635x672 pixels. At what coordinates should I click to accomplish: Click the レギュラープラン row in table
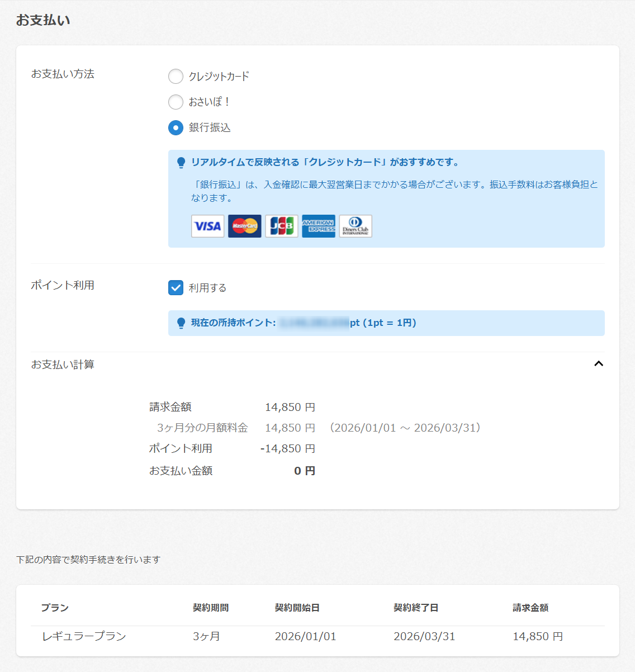(x=84, y=636)
